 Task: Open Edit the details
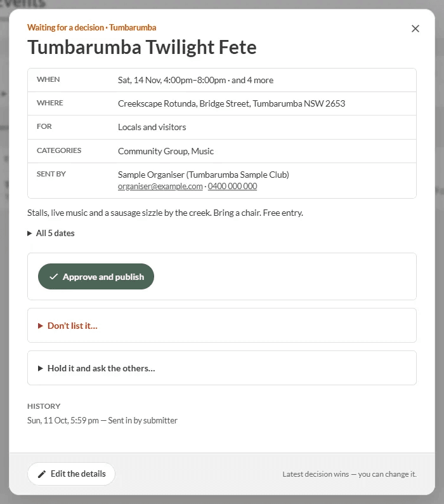[71, 474]
